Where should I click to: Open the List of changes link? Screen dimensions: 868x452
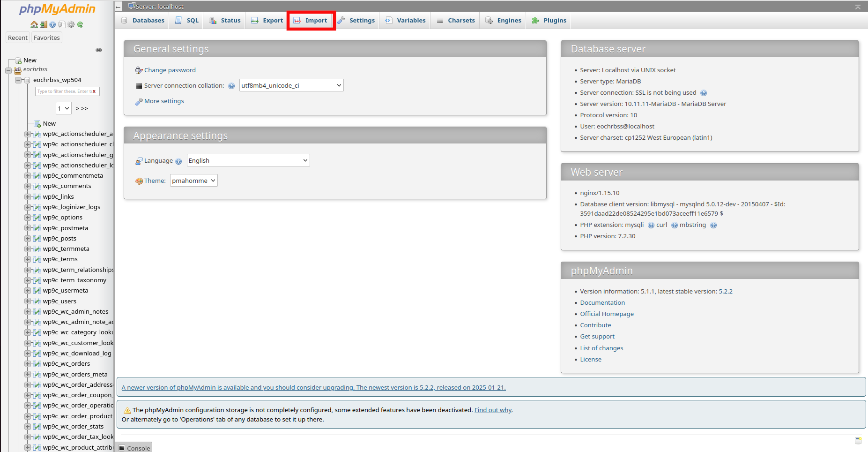coord(601,348)
